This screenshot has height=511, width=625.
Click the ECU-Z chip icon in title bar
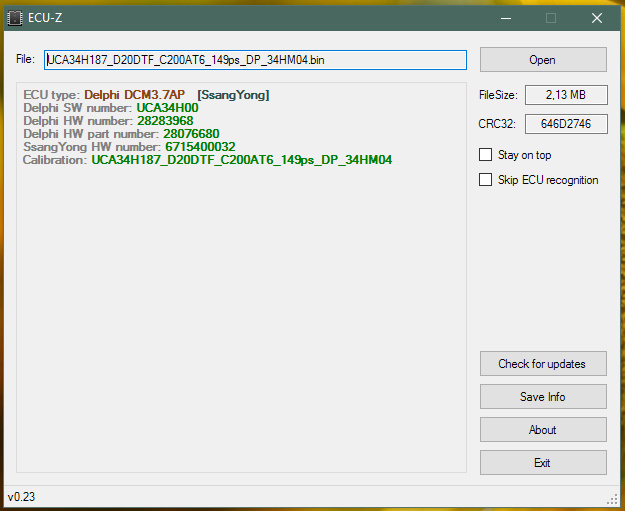(15, 18)
